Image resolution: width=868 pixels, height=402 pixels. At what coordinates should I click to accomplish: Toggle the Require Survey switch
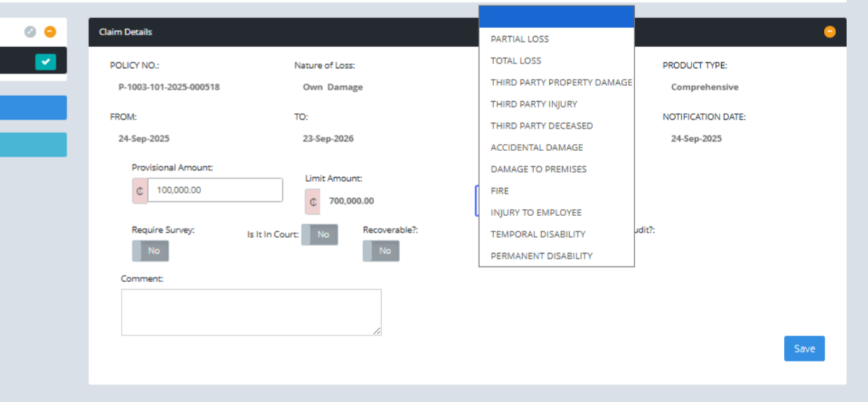click(x=150, y=250)
